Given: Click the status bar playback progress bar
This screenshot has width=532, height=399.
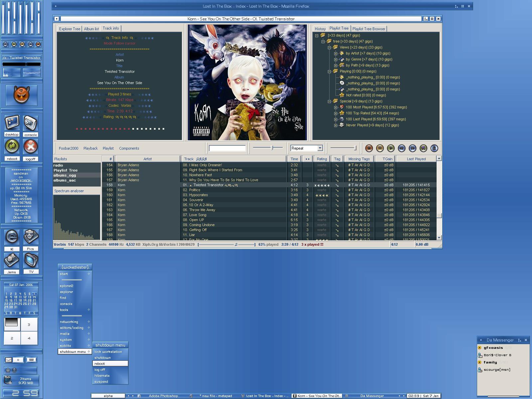Looking at the screenshot, I should 227,244.
